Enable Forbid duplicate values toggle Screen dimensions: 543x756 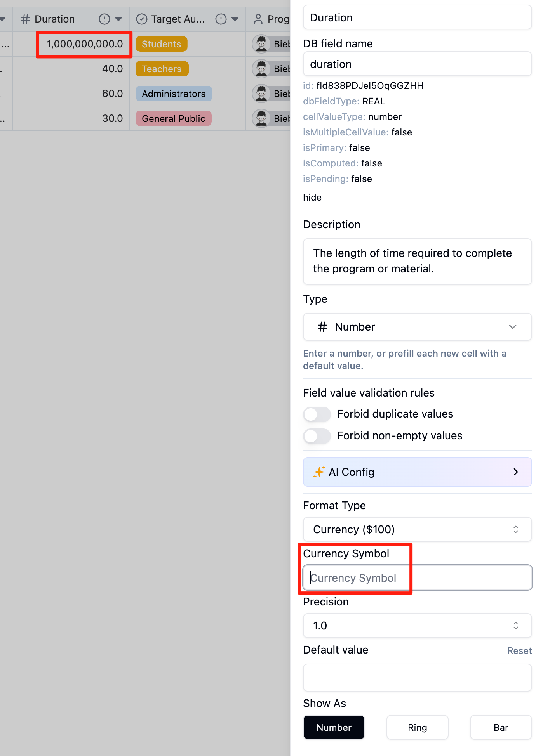point(317,414)
